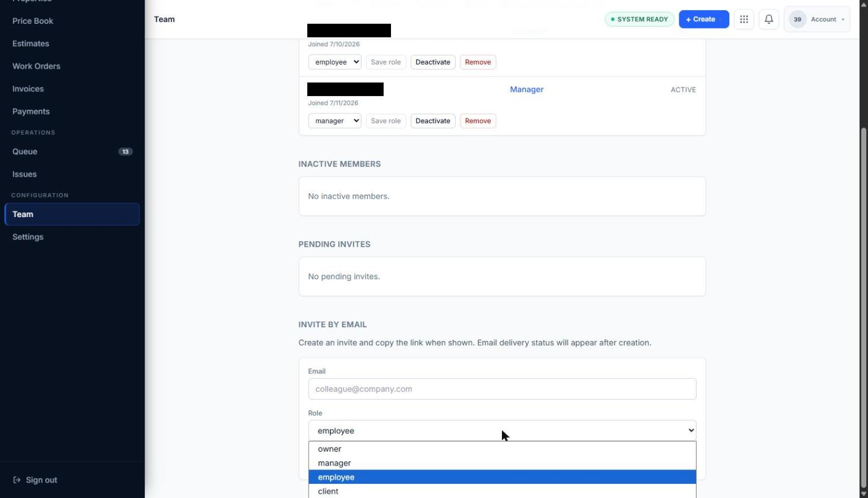Remove the member who joined 7/11/2026
Image resolution: width=868 pixels, height=498 pixels.
click(x=478, y=121)
